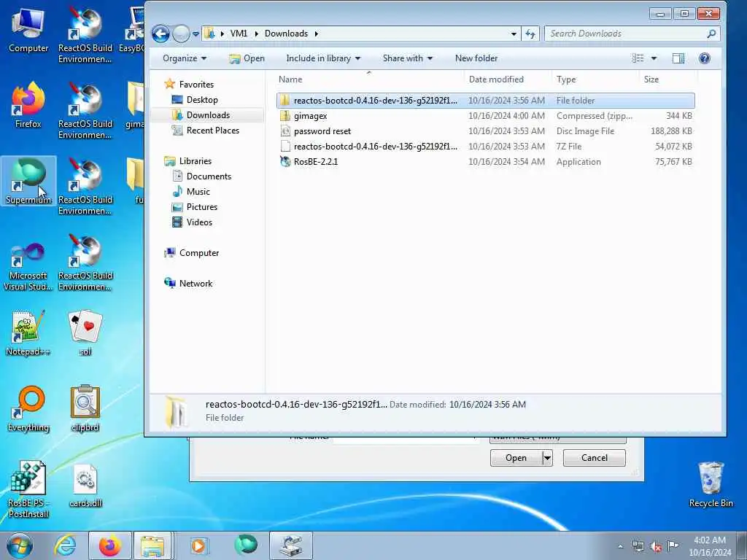Select the cards.dll desktop file

coord(85,485)
